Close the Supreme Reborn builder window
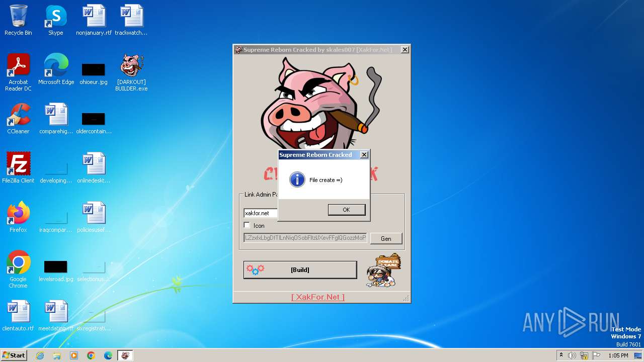The width and height of the screenshot is (644, 362). [x=405, y=50]
